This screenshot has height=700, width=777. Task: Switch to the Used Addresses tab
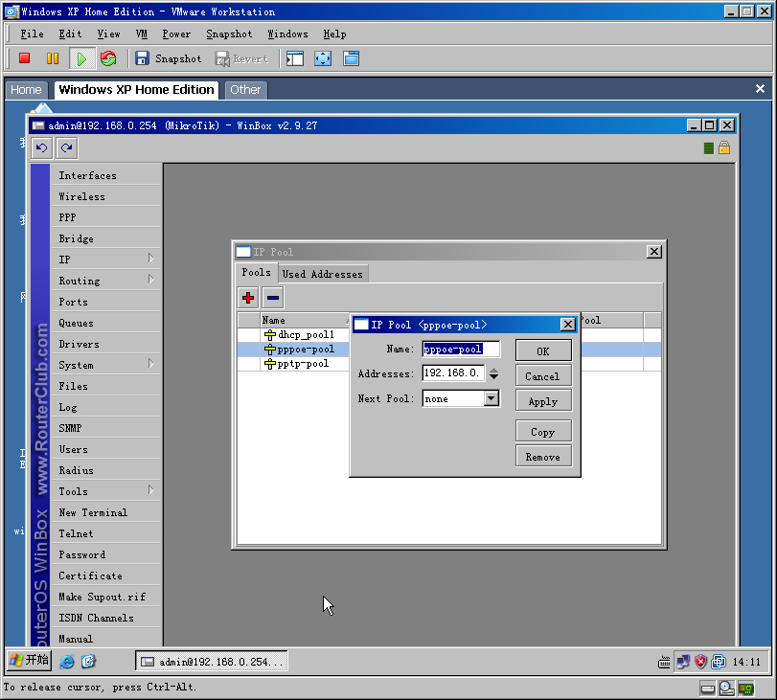tap(323, 274)
